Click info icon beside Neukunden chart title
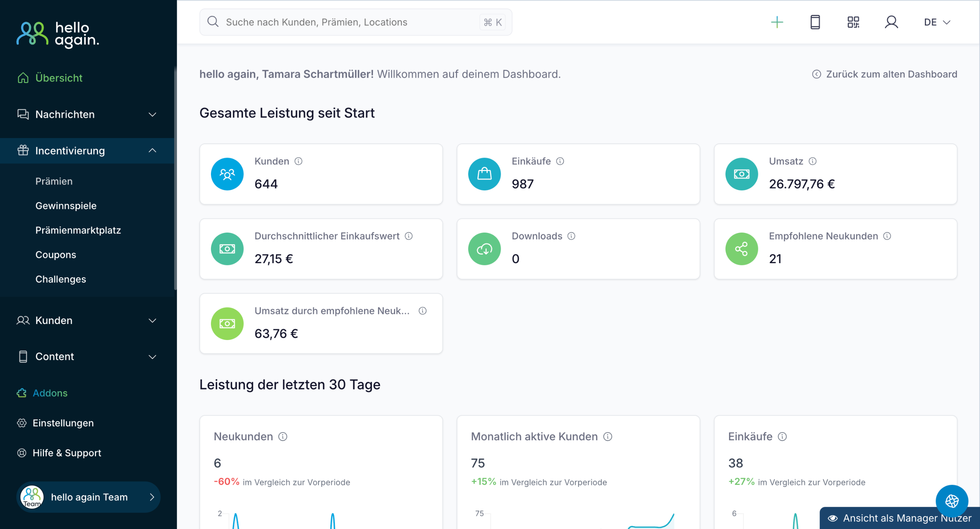 283,436
